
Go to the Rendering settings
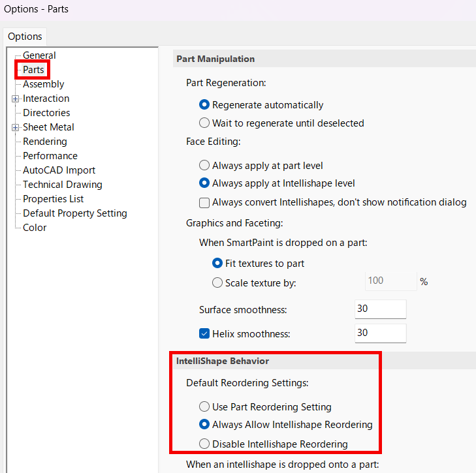[45, 142]
